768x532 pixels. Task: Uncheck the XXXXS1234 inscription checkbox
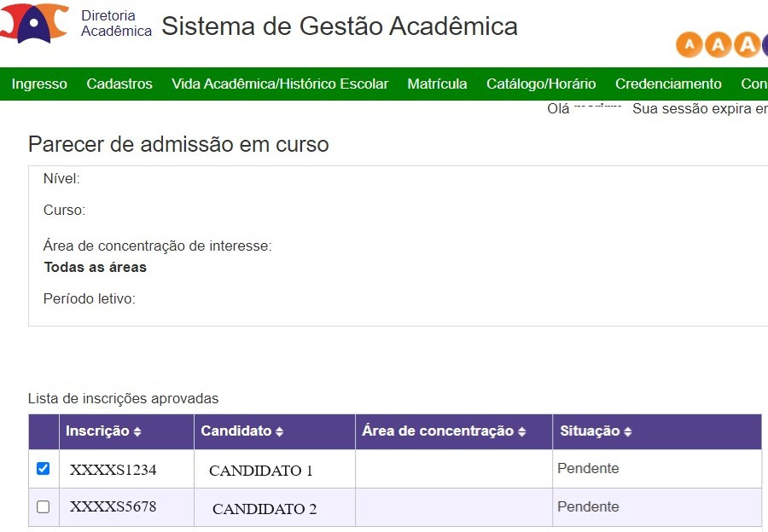(44, 468)
